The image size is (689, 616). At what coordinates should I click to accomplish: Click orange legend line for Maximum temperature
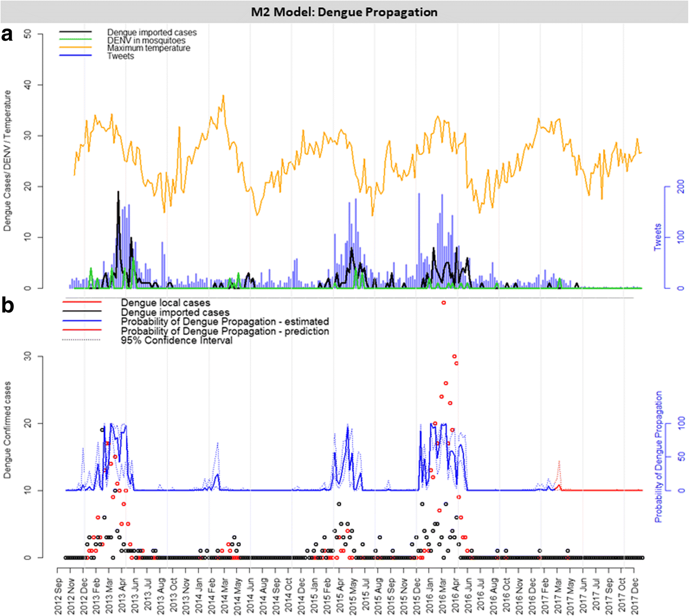click(x=75, y=48)
